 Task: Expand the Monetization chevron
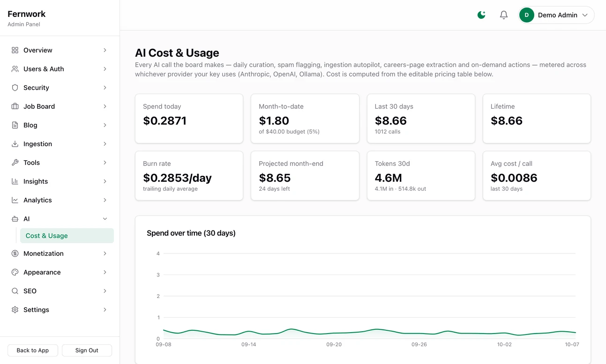pos(105,253)
